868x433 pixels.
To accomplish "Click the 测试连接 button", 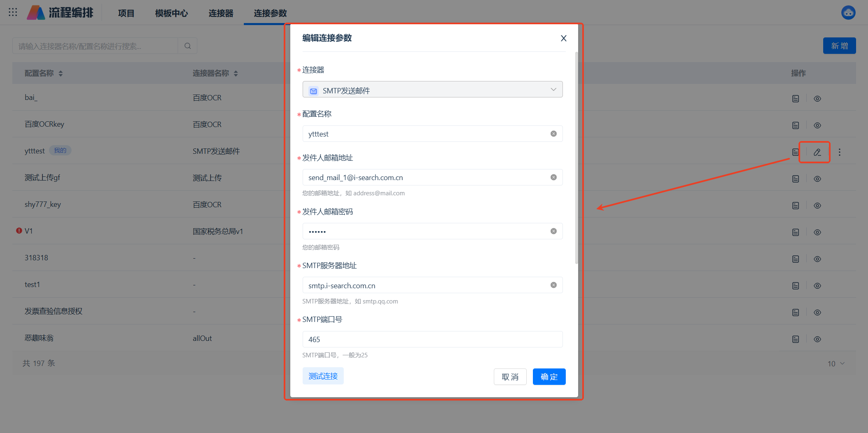I will click(x=323, y=376).
